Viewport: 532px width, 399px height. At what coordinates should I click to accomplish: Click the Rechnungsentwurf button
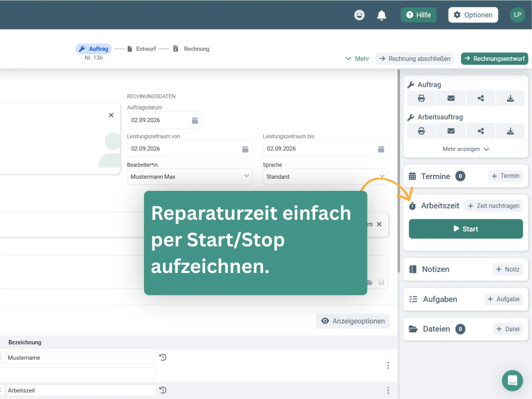(494, 59)
